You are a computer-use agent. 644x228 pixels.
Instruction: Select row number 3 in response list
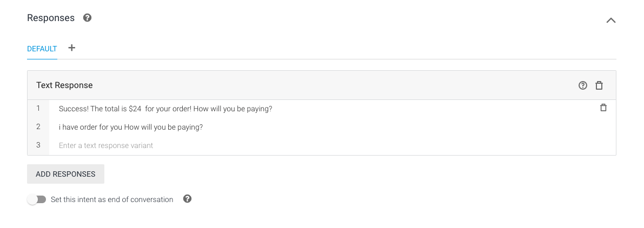[x=38, y=145]
